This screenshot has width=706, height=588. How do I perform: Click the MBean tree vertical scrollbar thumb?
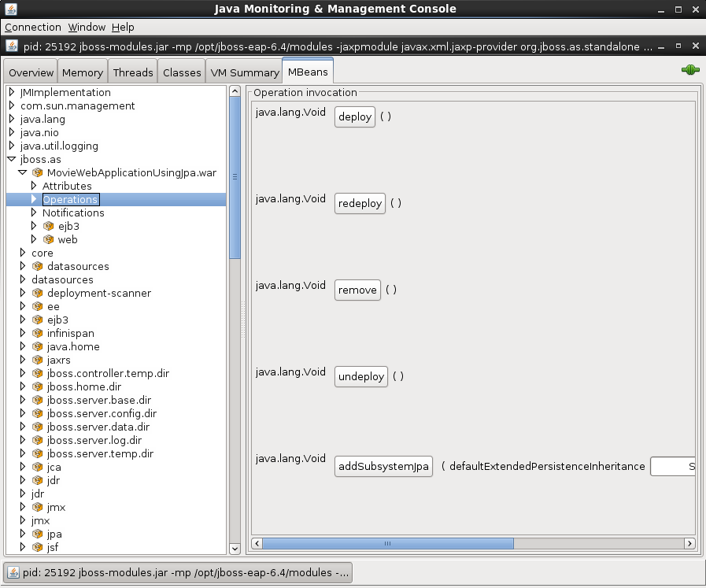[x=235, y=178]
